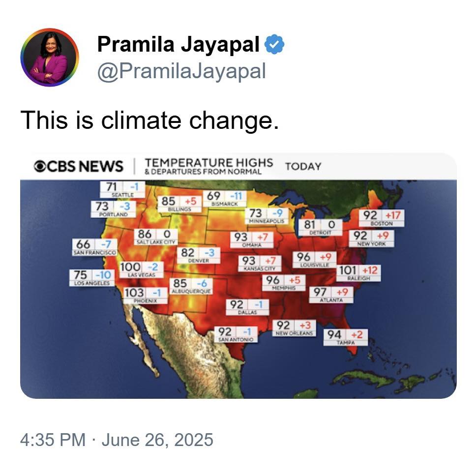Select the Raleigh 101 +12 label
The height and width of the screenshot is (476, 476).
[x=358, y=273]
